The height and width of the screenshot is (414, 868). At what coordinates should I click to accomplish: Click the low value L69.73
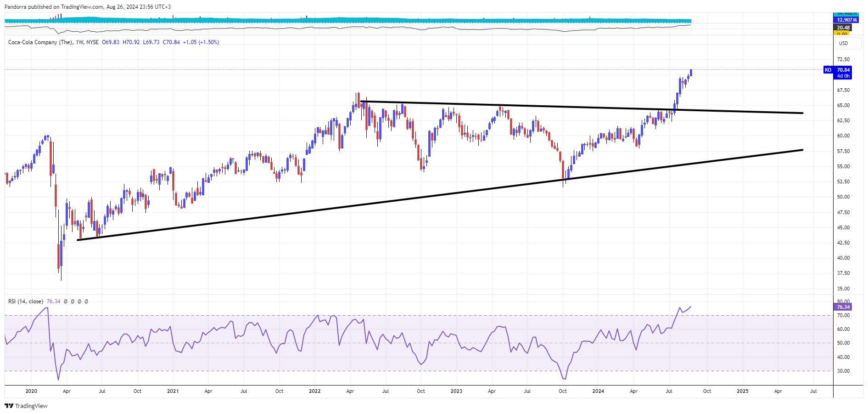coord(151,42)
